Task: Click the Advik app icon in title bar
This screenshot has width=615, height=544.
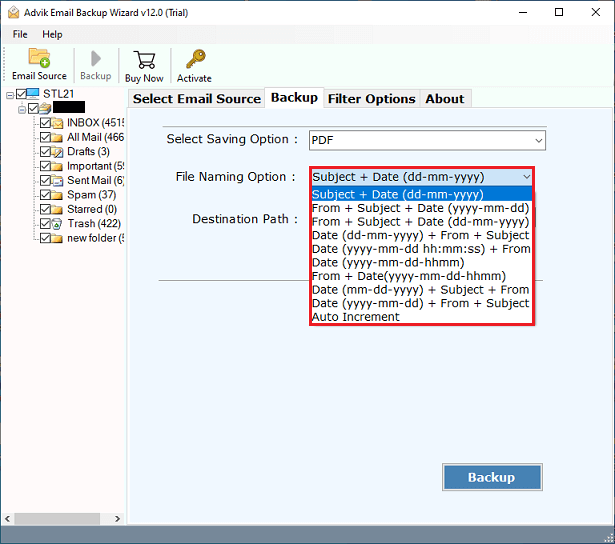Action: [x=13, y=13]
